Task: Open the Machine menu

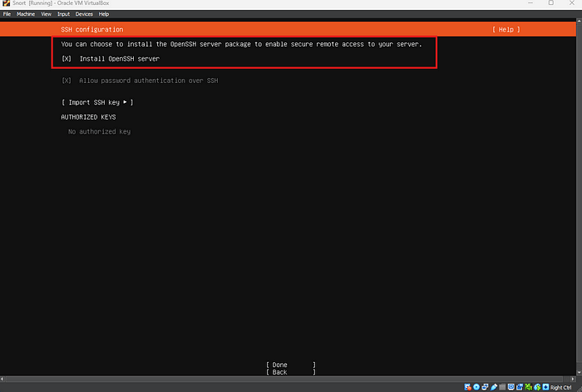Action: [26, 14]
